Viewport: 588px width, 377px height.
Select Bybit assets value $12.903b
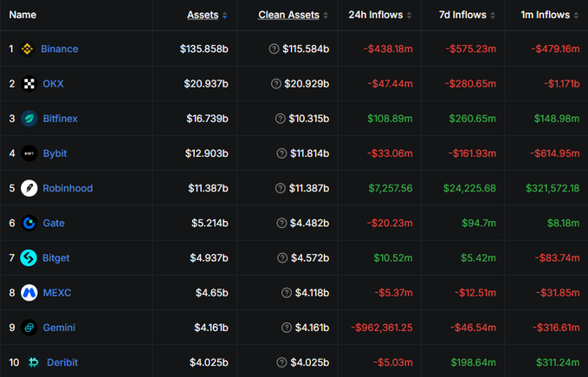(207, 153)
